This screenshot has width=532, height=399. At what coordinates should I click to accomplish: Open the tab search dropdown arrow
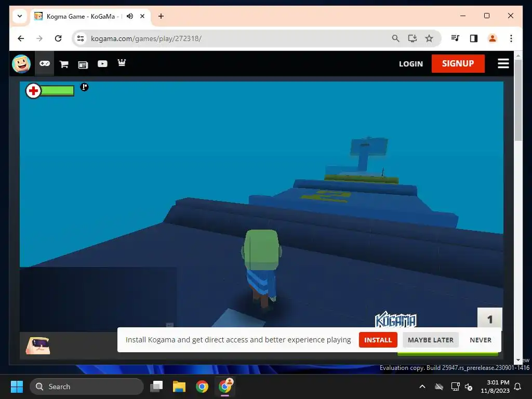click(20, 16)
